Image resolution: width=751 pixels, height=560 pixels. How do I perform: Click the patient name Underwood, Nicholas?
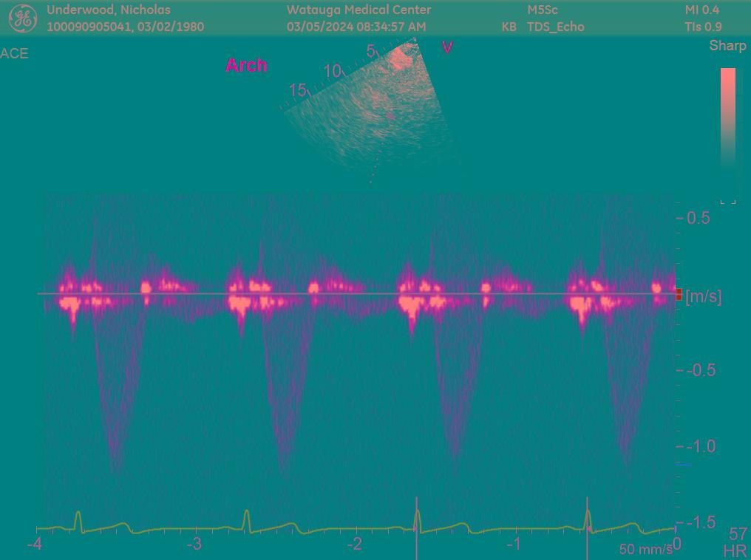click(109, 10)
